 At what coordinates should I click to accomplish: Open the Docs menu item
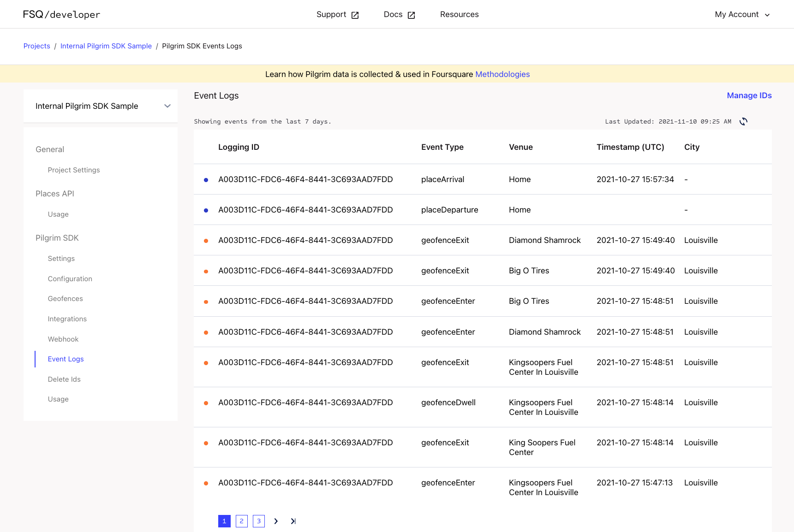point(393,14)
